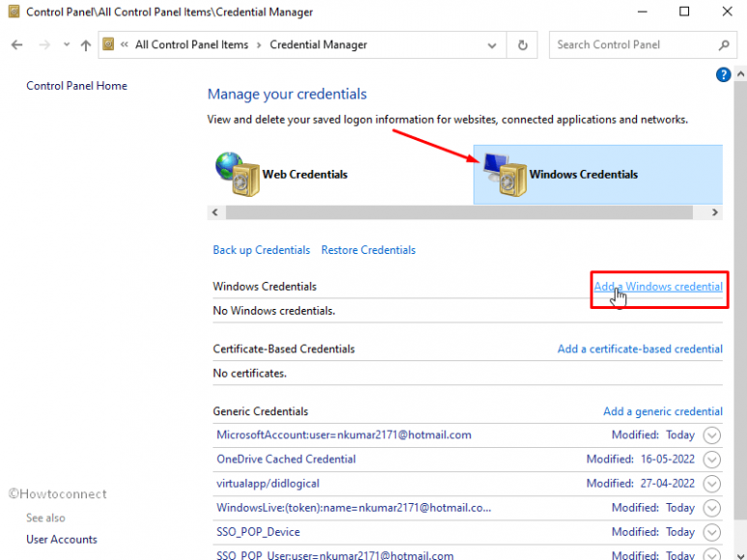The width and height of the screenshot is (747, 560).
Task: Click Add a Windows credential link
Action: (657, 287)
